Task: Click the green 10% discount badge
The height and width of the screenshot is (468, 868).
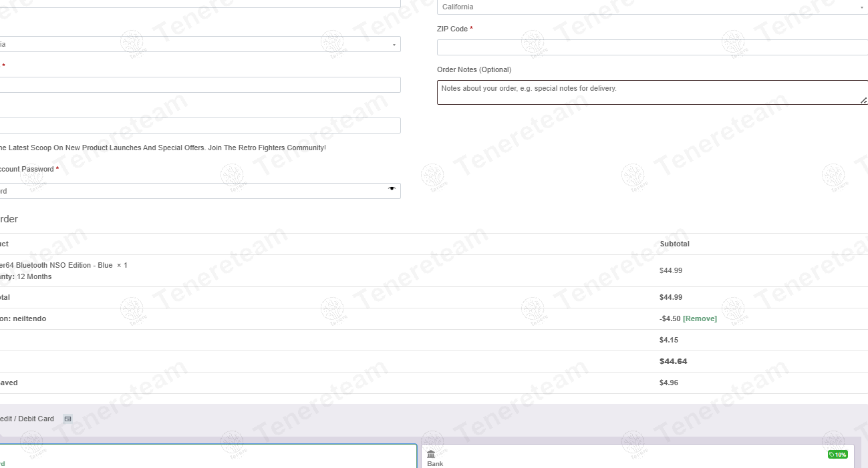Action: pyautogui.click(x=837, y=455)
